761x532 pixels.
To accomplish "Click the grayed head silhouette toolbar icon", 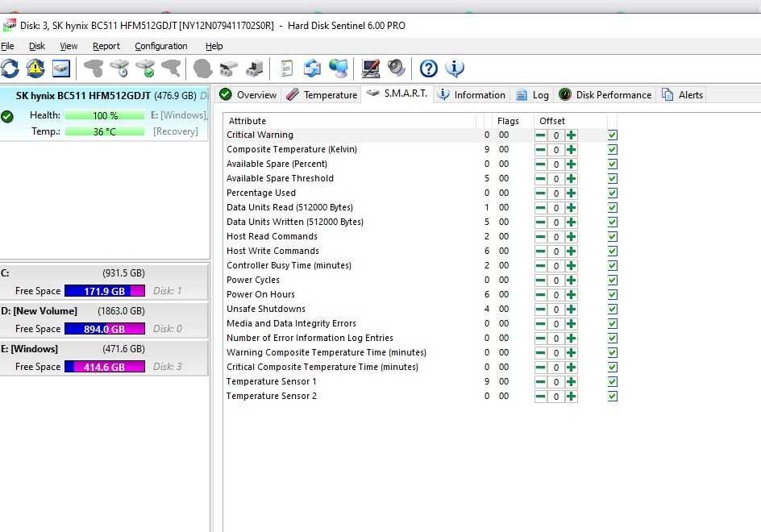I will (x=203, y=69).
